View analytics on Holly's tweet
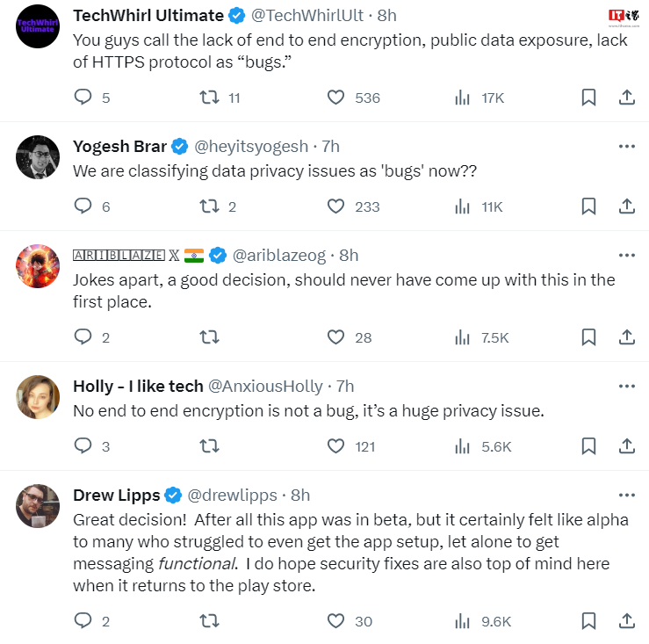The width and height of the screenshot is (649, 644). [x=462, y=446]
